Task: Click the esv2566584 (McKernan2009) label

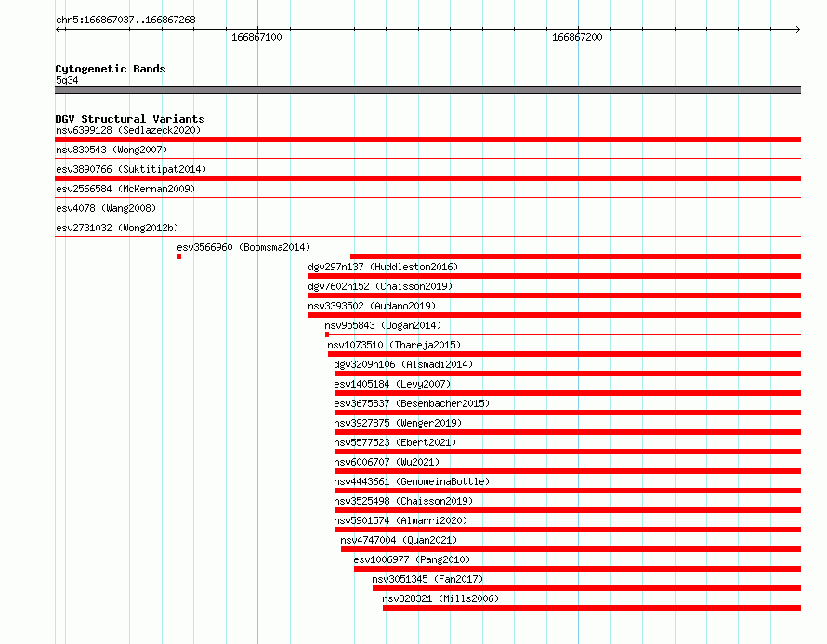Action: point(125,189)
